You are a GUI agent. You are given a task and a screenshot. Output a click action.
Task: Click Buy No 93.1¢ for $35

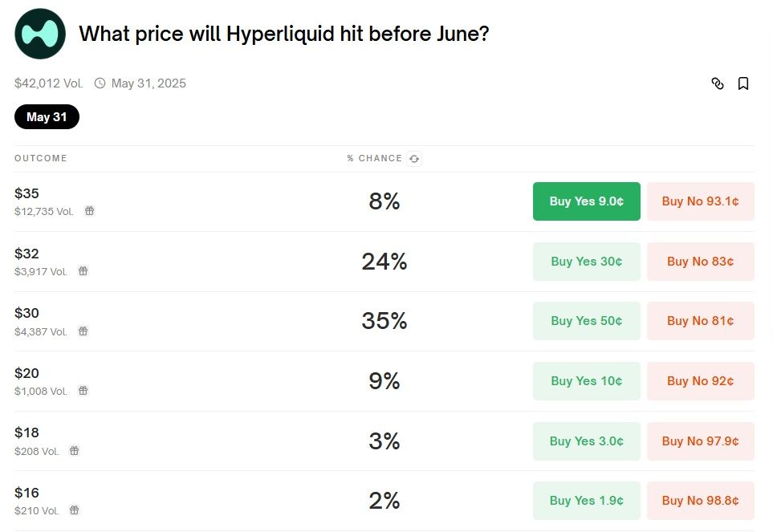(701, 201)
